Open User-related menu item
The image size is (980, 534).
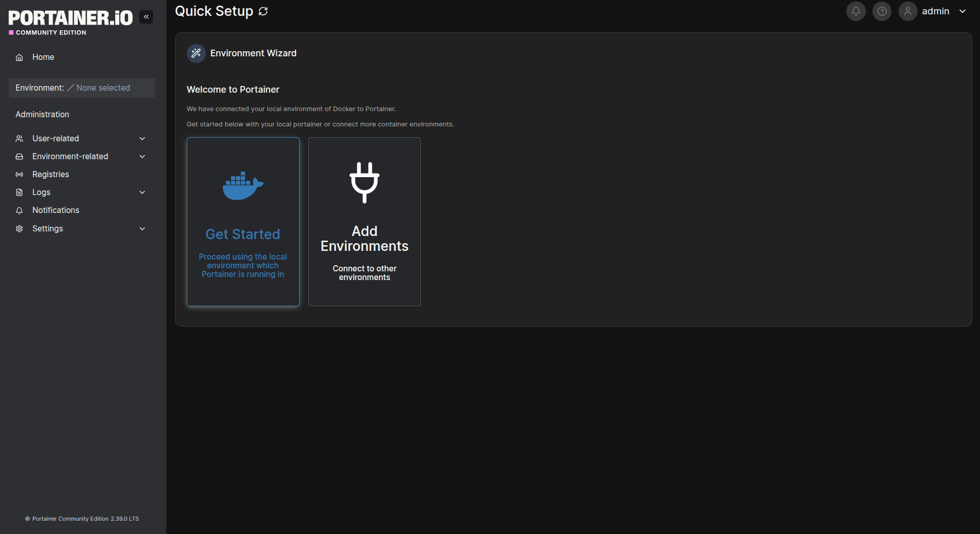pos(83,139)
